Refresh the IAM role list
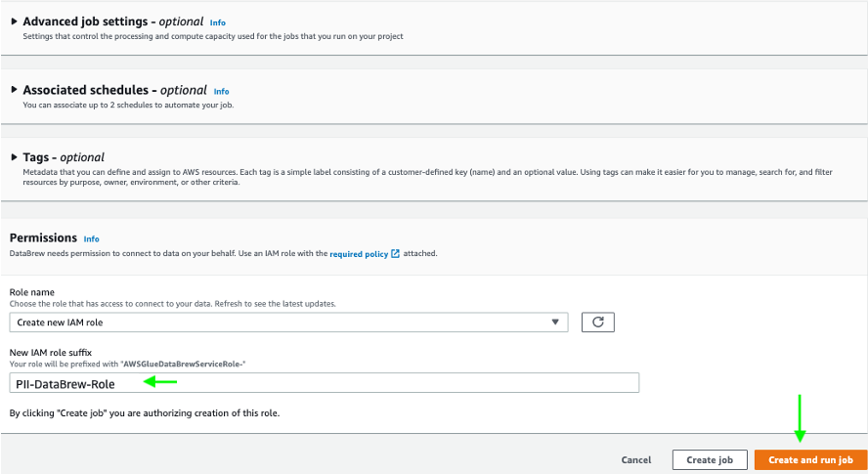The image size is (868, 474). [597, 322]
